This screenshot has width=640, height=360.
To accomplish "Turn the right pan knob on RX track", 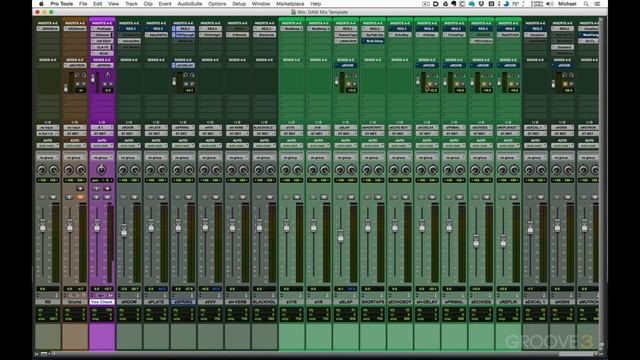I will pos(54,169).
